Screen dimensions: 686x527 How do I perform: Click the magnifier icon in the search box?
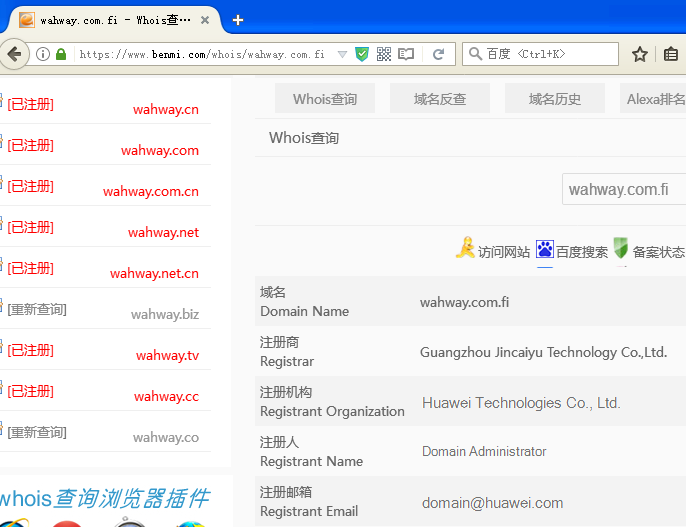pyautogui.click(x=475, y=54)
